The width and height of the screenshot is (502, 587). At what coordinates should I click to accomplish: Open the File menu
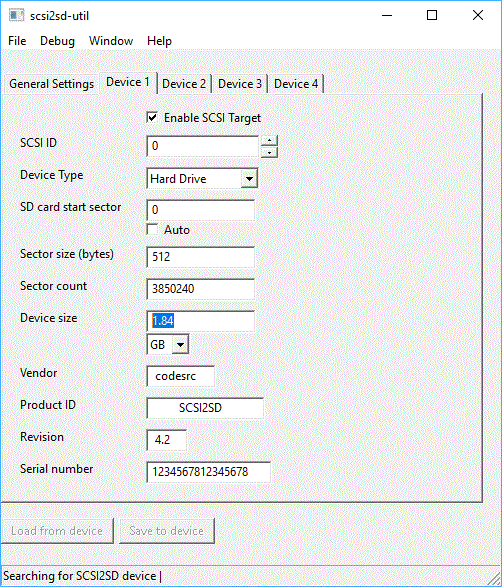point(17,40)
